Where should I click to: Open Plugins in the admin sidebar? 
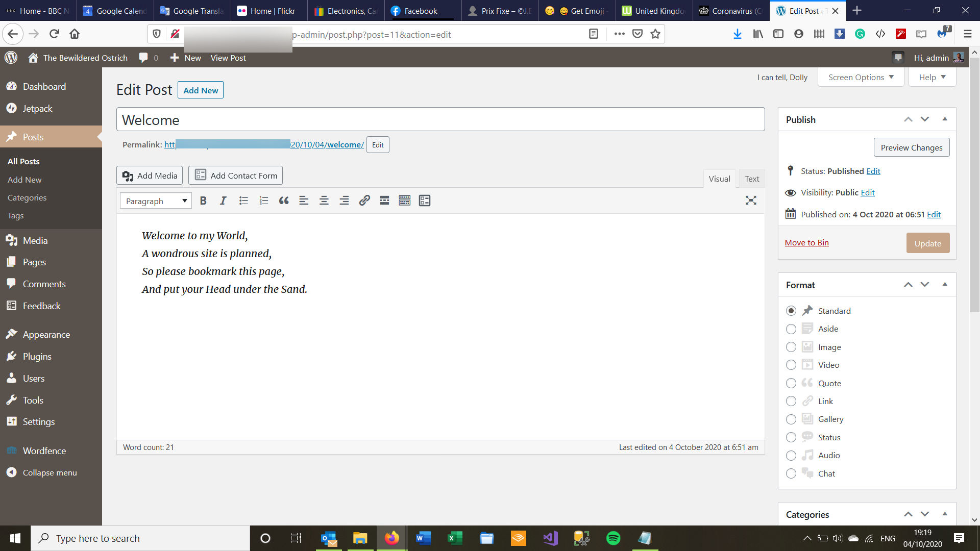[x=37, y=356]
